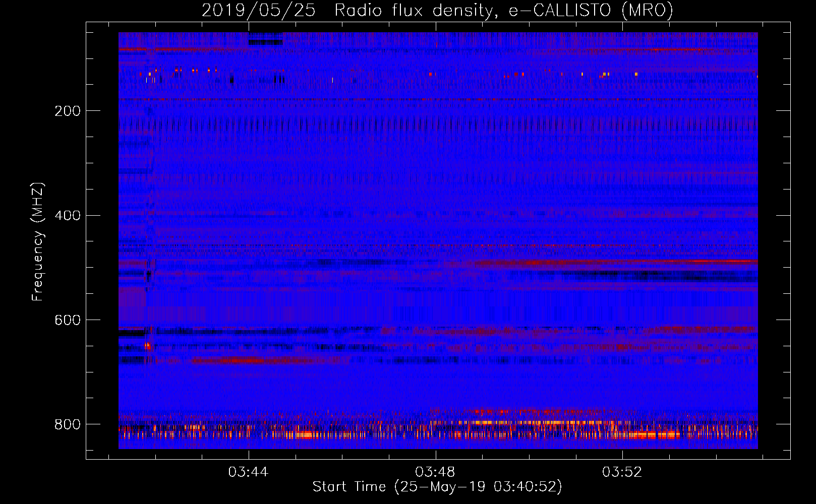816x504 pixels.
Task: Click the 800 frequency tick label
Action: click(68, 424)
